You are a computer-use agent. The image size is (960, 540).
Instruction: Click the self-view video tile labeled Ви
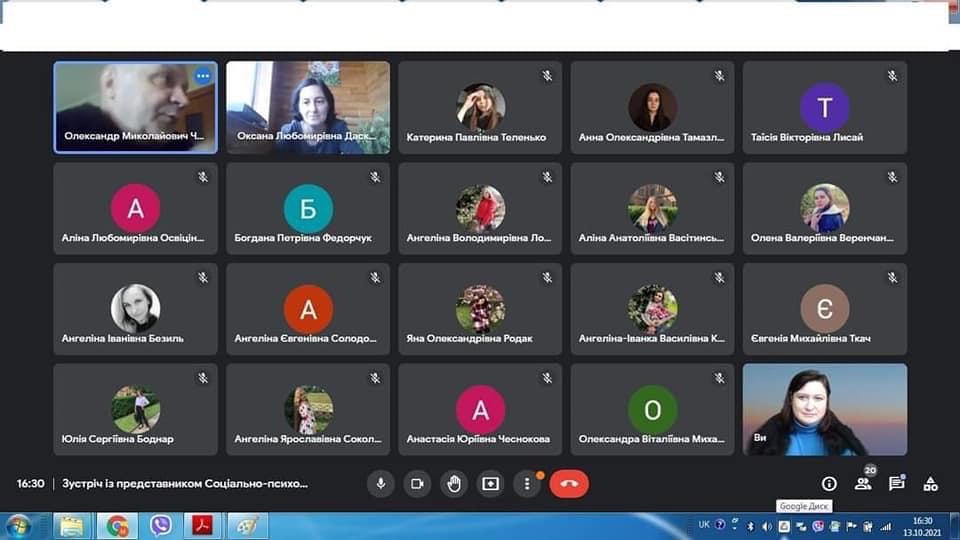point(825,409)
